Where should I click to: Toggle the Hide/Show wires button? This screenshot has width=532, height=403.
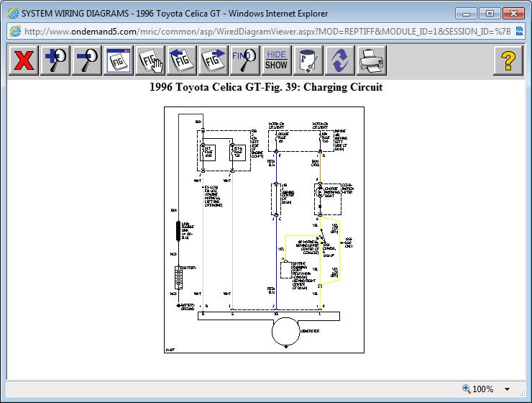[x=276, y=60]
